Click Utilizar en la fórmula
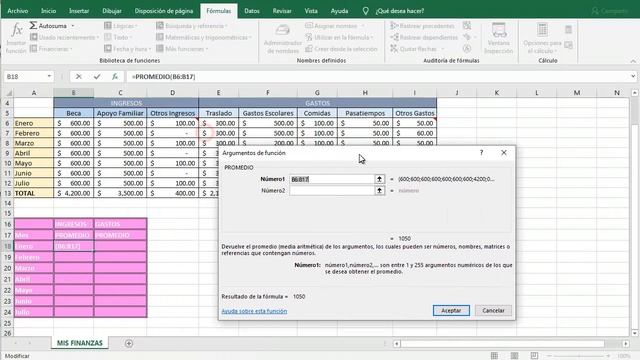This screenshot has width=640, height=360. point(339,37)
